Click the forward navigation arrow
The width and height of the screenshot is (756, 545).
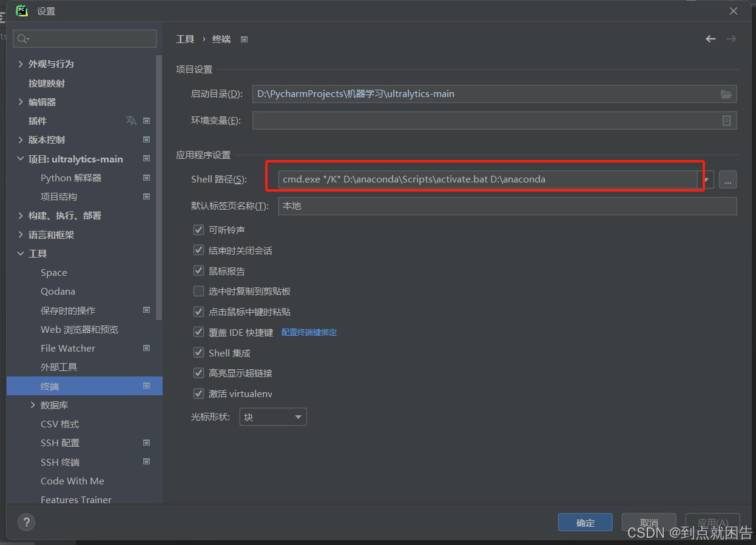[x=731, y=39]
